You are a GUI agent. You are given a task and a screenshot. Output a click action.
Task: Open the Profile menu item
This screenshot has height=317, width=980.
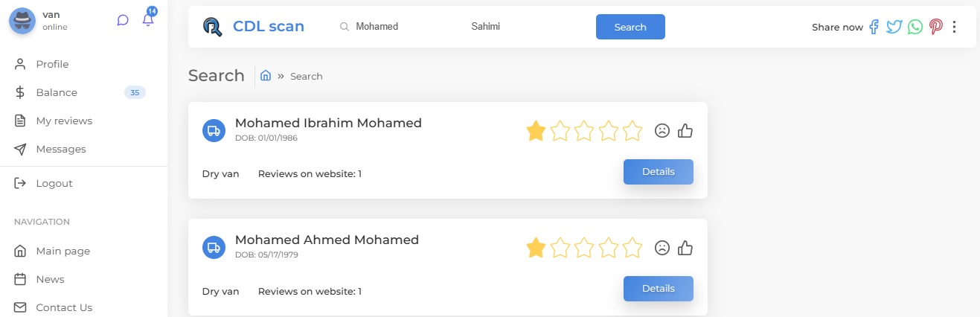[x=52, y=64]
